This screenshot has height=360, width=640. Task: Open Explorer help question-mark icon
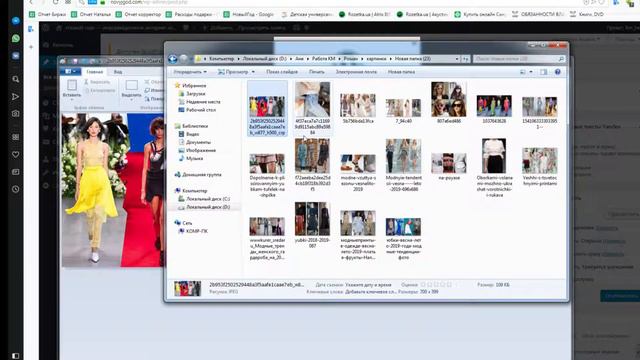pyautogui.click(x=558, y=72)
